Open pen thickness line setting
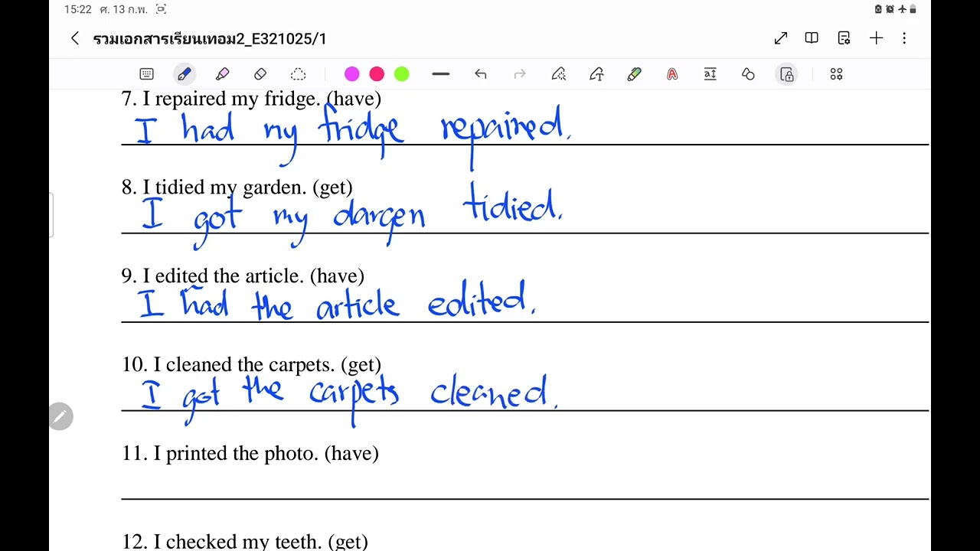The width and height of the screenshot is (980, 551). (441, 74)
